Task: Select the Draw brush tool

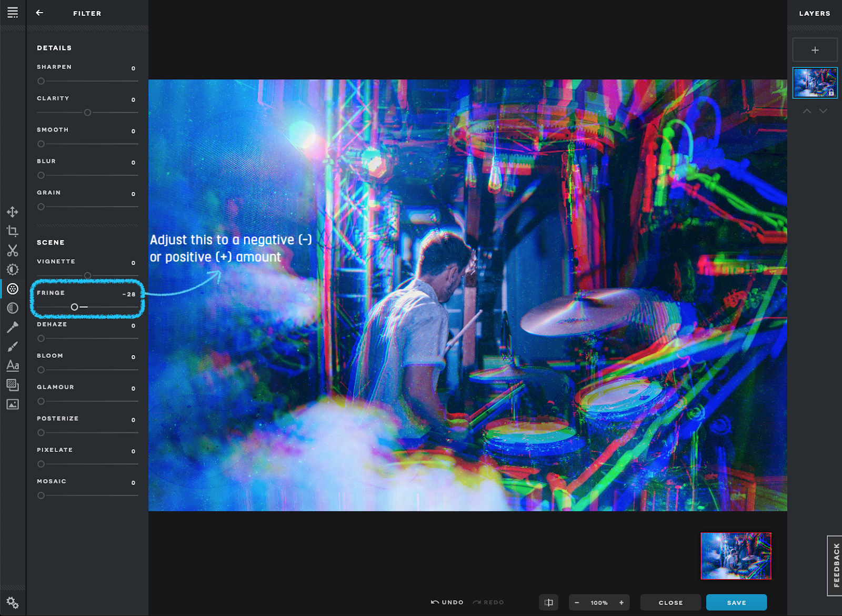Action: pos(13,346)
